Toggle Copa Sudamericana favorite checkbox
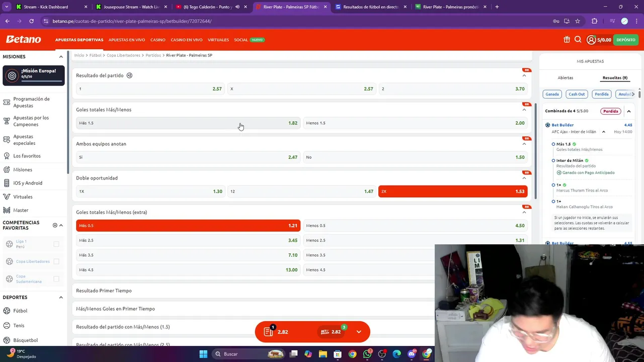This screenshot has width=644, height=362. [56, 279]
